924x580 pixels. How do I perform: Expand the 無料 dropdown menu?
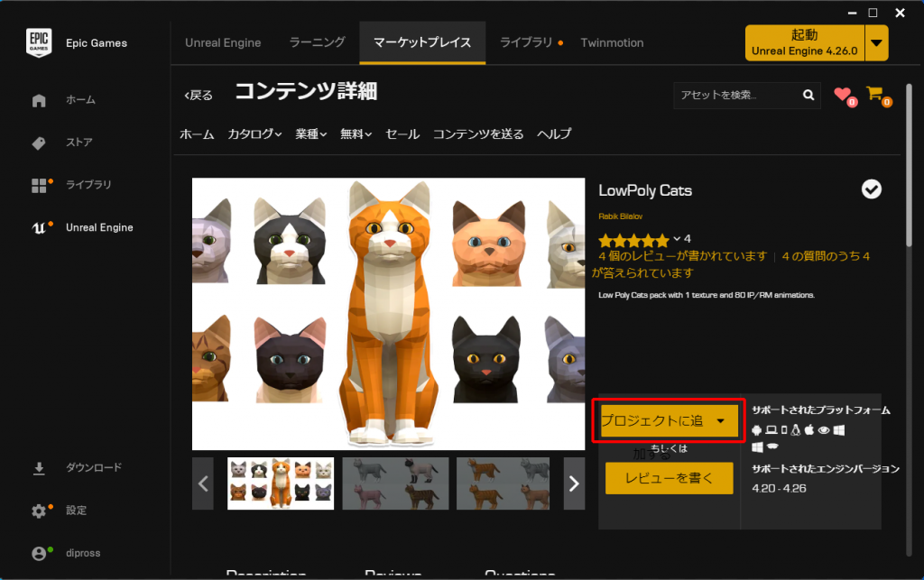click(x=356, y=134)
